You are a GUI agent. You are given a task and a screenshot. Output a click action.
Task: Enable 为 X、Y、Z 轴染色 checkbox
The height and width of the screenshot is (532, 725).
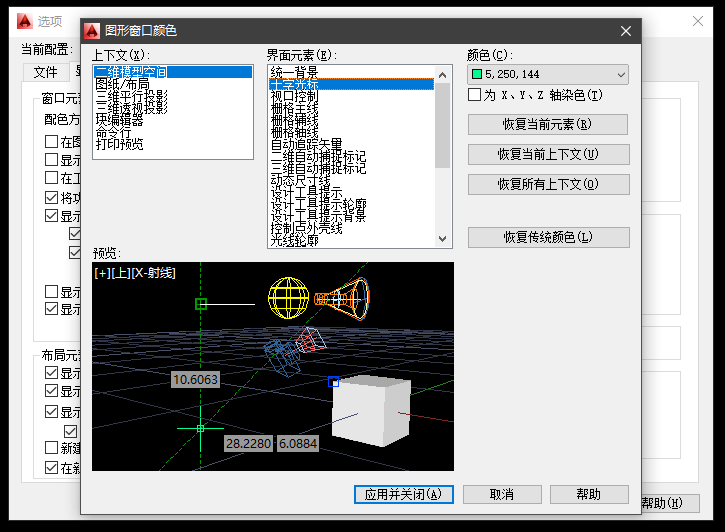click(x=475, y=95)
